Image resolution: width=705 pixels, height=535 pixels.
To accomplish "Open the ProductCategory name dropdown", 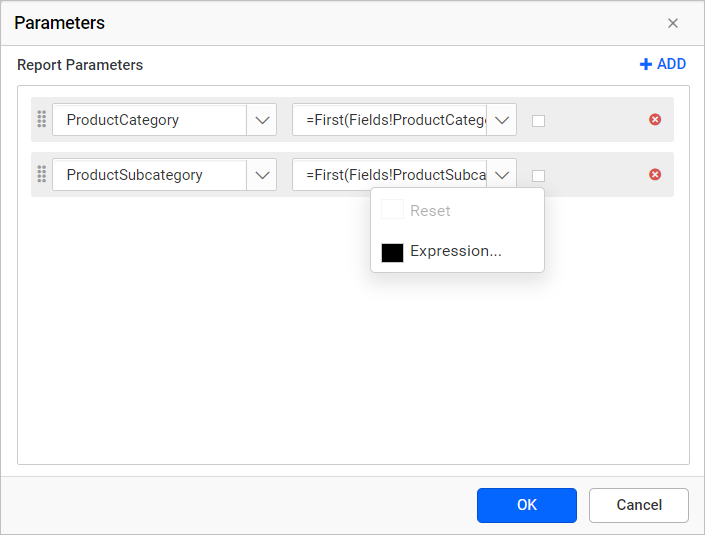I will pos(262,120).
